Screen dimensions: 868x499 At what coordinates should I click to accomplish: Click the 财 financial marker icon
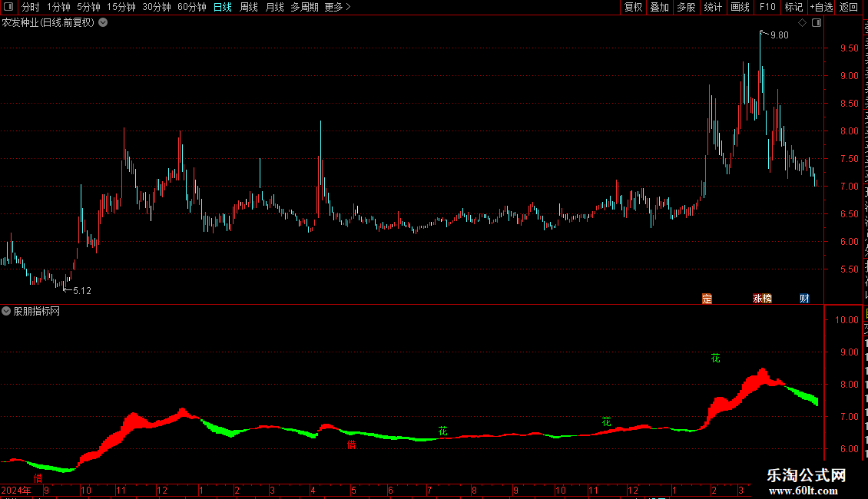tap(804, 299)
